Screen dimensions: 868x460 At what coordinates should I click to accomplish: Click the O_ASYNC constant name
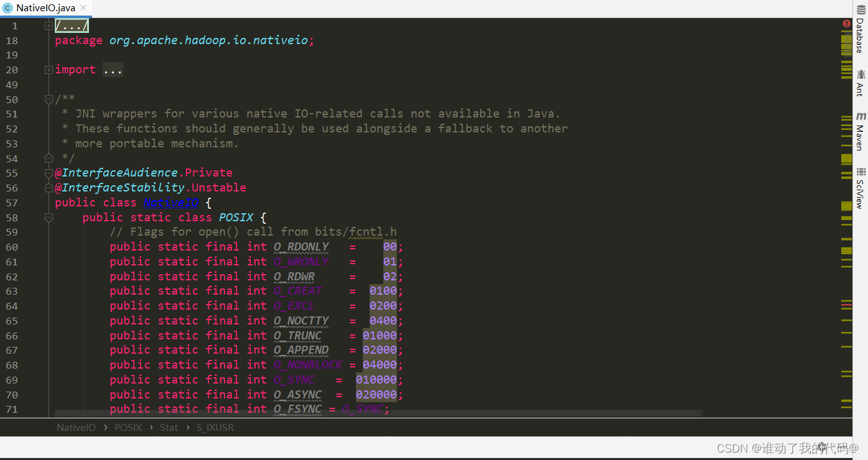[x=297, y=395]
